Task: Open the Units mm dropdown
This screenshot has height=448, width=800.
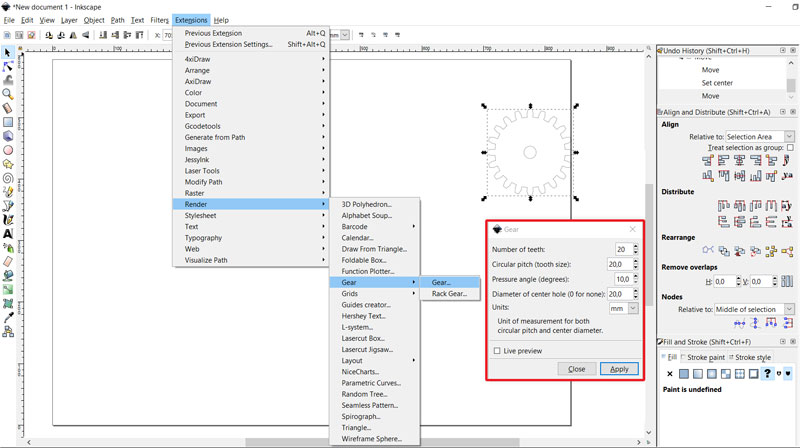Action: tap(623, 308)
